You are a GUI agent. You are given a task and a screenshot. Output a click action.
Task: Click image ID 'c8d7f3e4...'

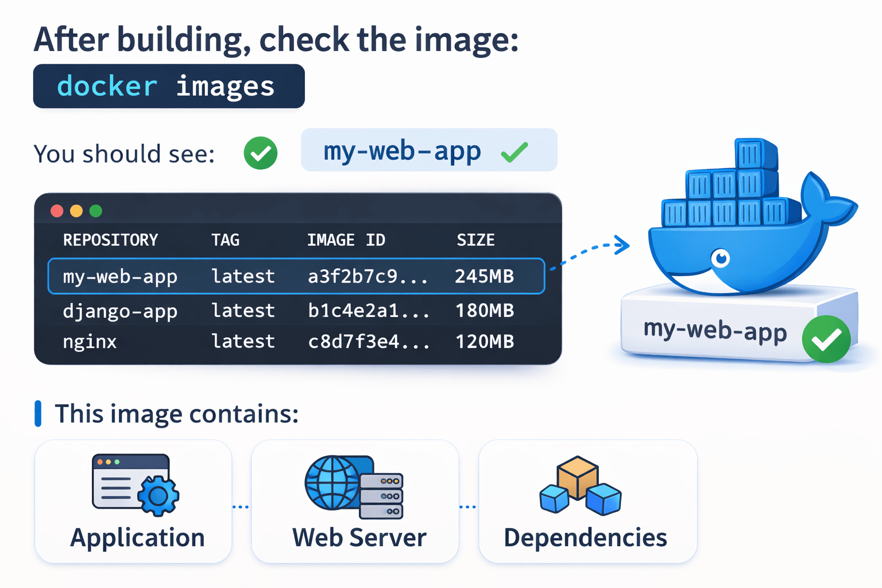369,342
